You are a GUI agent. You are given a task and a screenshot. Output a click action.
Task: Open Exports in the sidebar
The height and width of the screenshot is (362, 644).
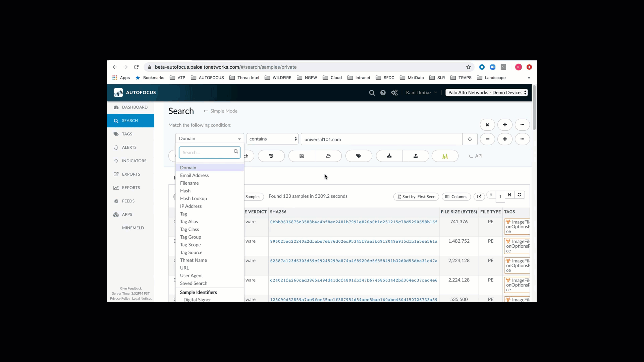131,174
